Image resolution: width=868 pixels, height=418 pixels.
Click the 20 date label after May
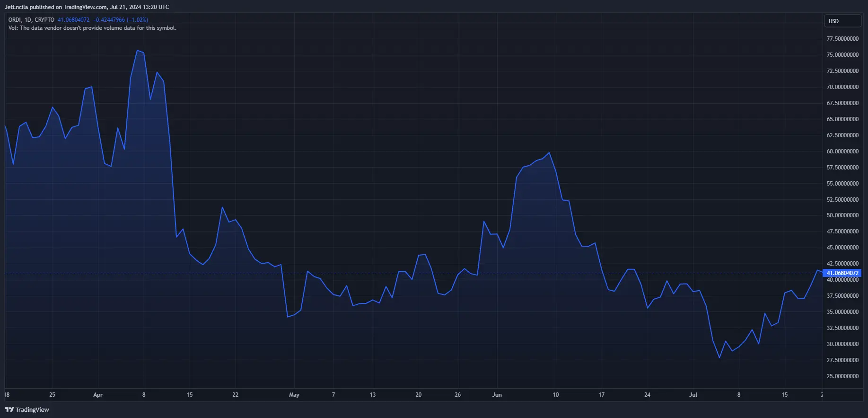point(418,395)
